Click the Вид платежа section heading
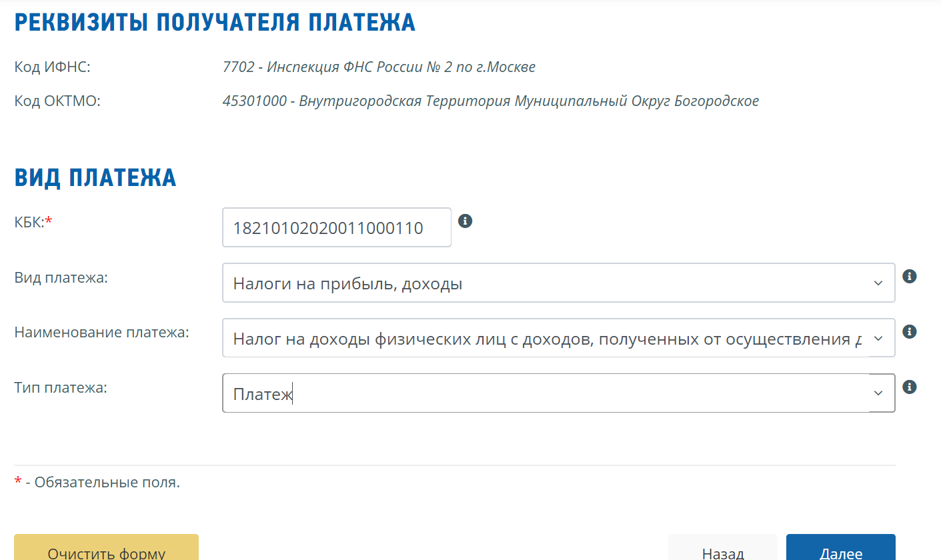941x560 pixels. point(95,177)
